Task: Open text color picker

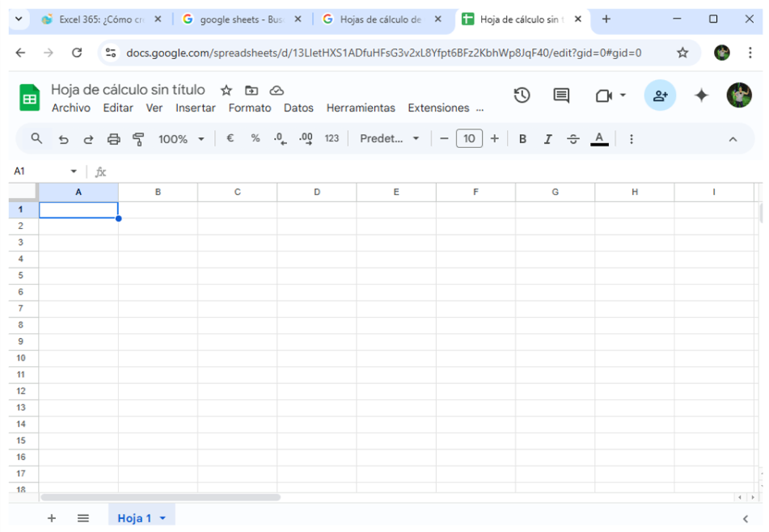Action: coord(599,139)
